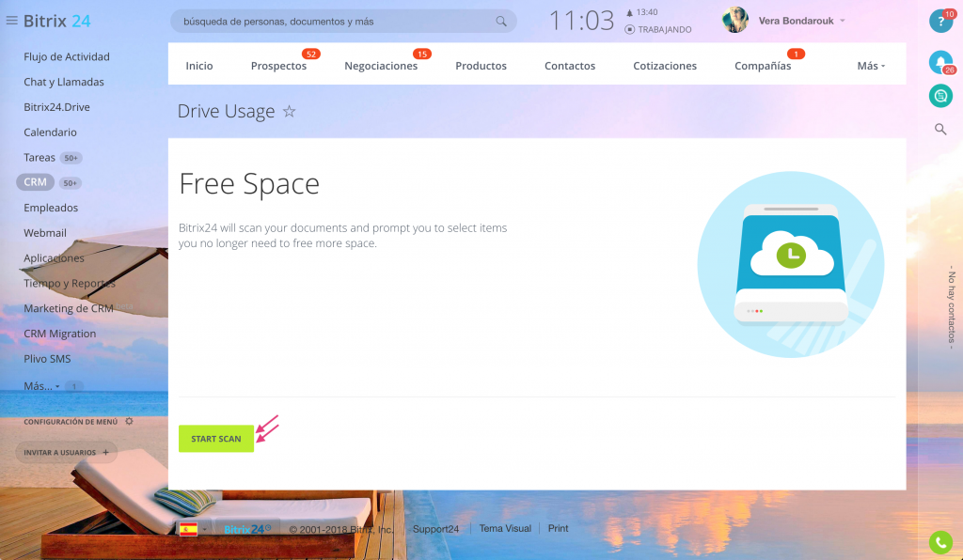Open Chat y Llamadas in sidebar
This screenshot has height=560, width=963.
[x=64, y=82]
